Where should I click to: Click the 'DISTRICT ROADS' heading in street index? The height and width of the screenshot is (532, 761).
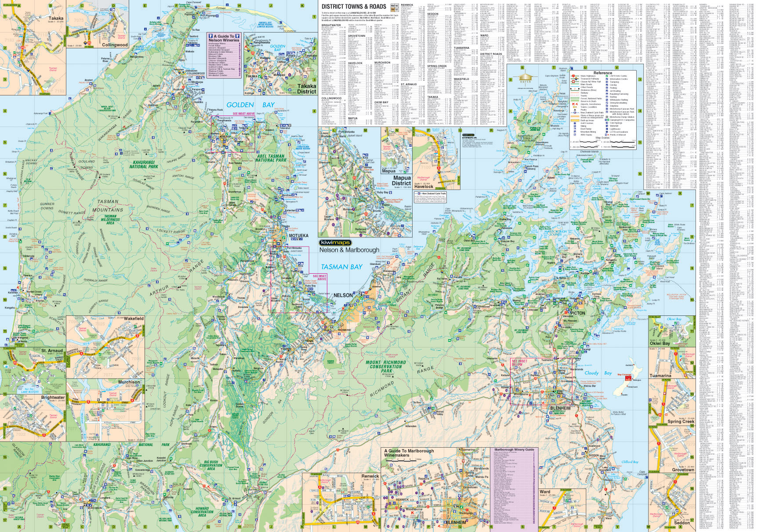pyautogui.click(x=491, y=54)
